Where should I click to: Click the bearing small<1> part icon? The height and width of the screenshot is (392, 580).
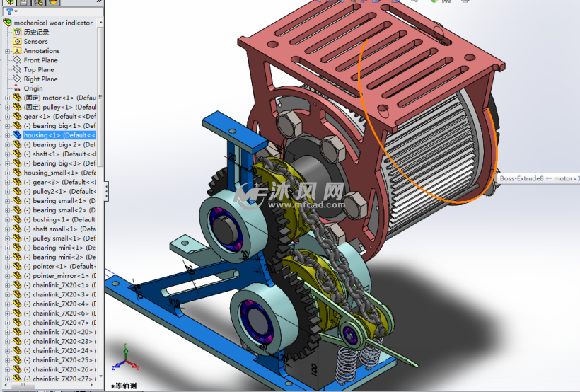[x=17, y=201]
